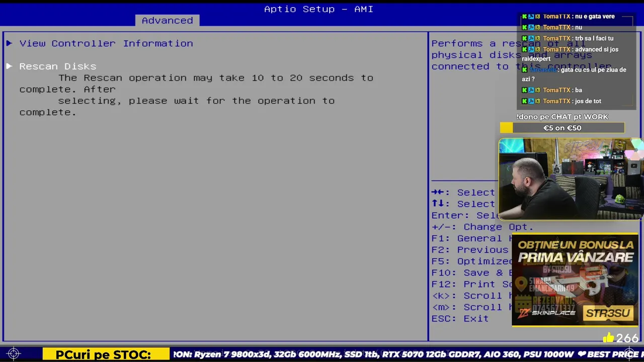The image size is (644, 362).
Task: Select the Advanced tab
Action: pos(167,21)
